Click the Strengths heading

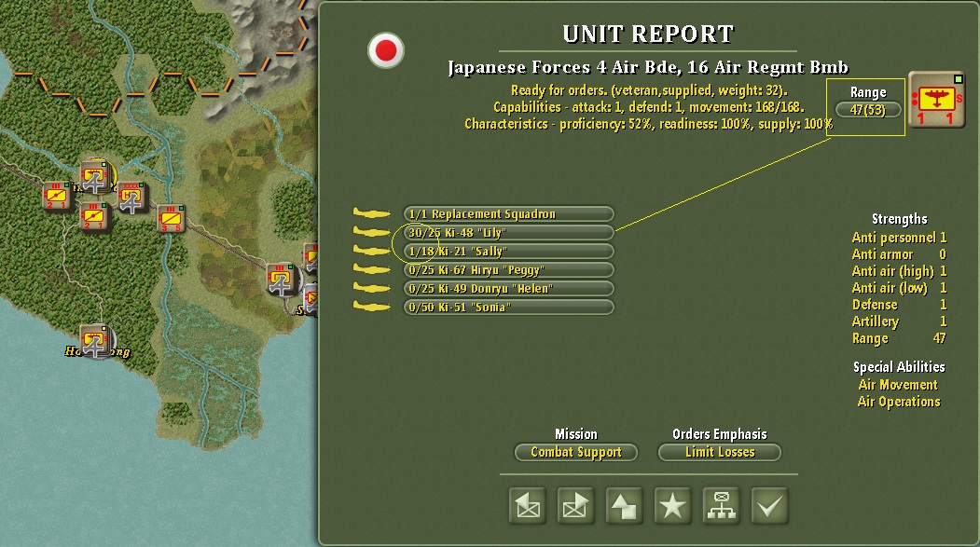point(900,219)
